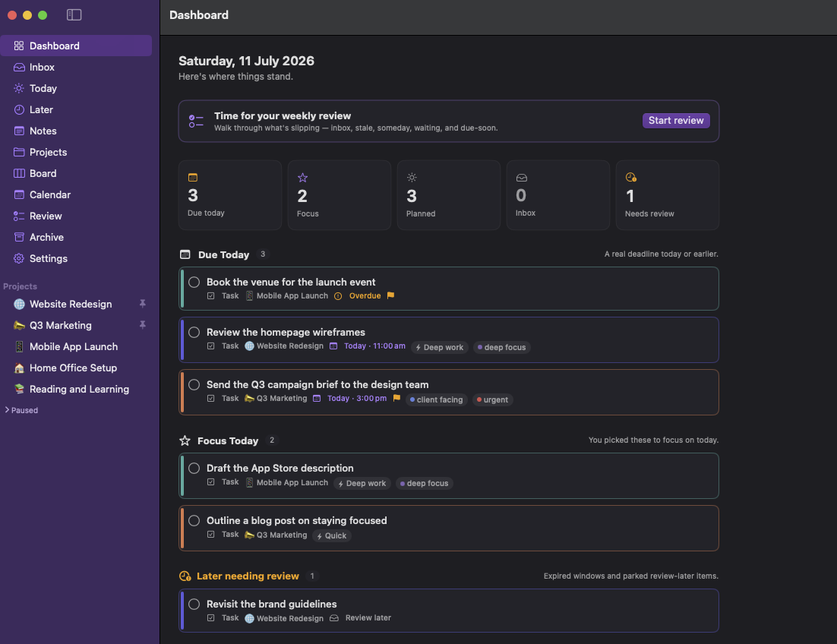Viewport: 837px width, 644px height.
Task: Click Website Redesign label on brand guidelines task
Action: click(290, 618)
